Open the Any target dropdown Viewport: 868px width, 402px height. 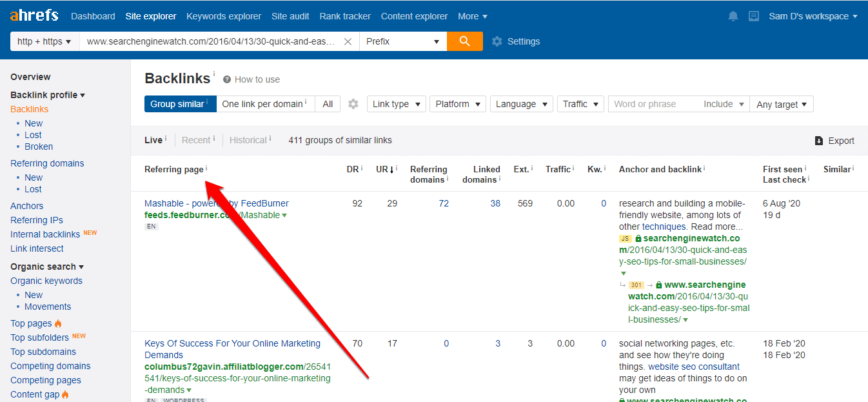coord(782,104)
